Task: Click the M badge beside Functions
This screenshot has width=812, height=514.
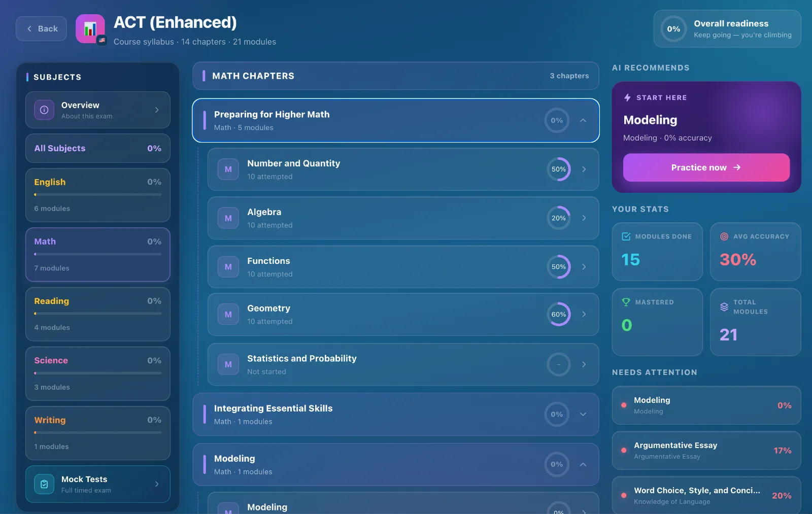Action: [228, 267]
